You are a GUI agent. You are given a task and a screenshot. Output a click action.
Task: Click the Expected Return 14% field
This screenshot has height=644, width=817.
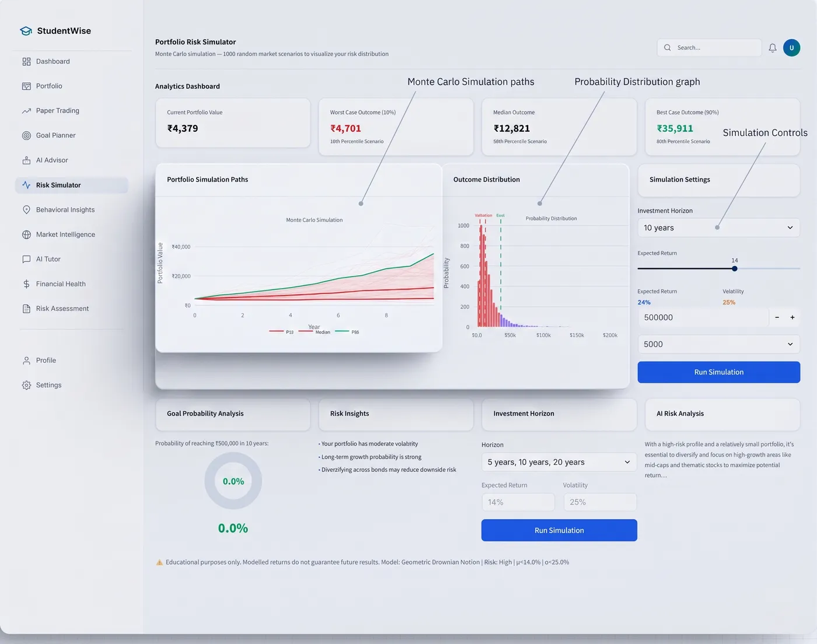pos(518,502)
